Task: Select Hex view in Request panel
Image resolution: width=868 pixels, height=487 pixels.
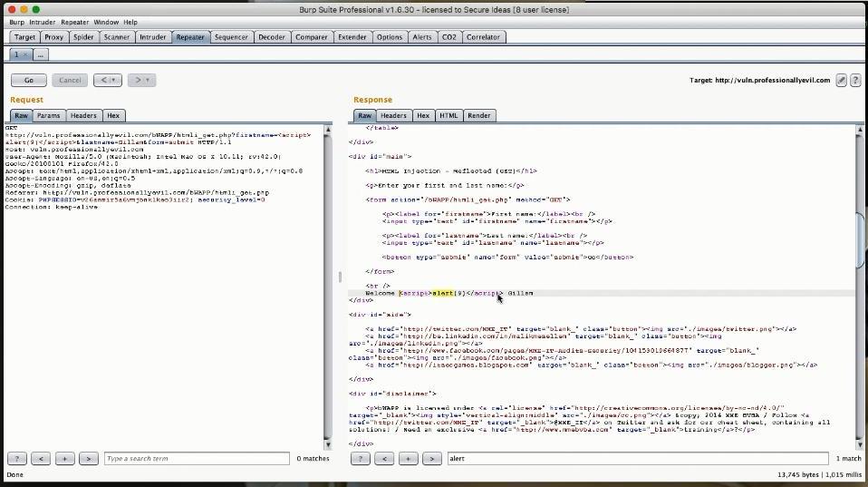Action: pos(113,116)
